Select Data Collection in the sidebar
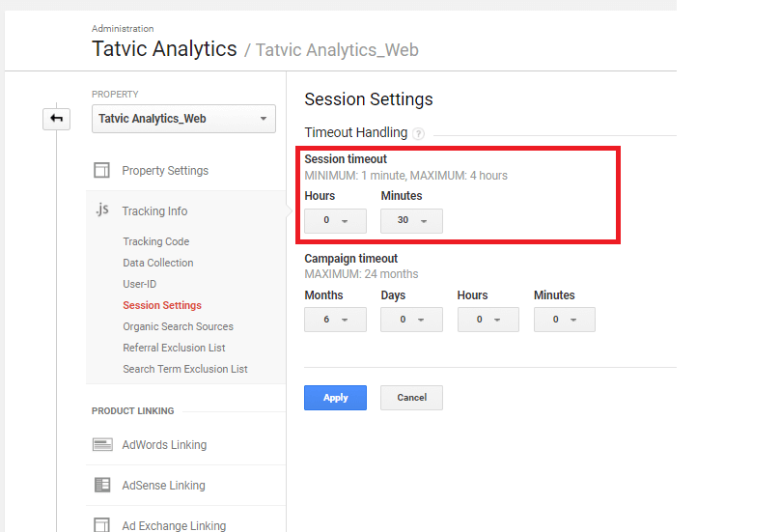The width and height of the screenshot is (780, 532). click(158, 263)
